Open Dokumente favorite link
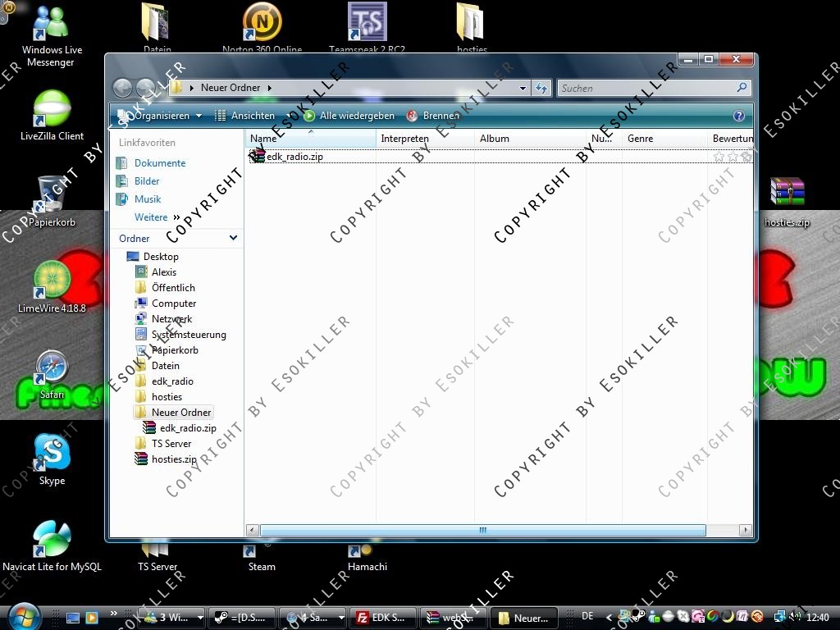This screenshot has width=840, height=630. [160, 163]
